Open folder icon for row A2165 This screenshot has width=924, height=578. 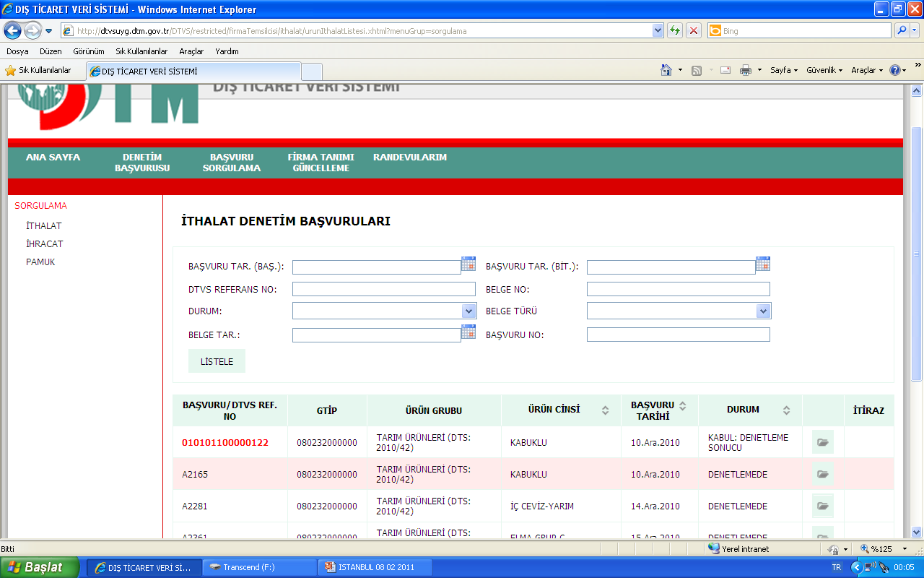tap(822, 474)
